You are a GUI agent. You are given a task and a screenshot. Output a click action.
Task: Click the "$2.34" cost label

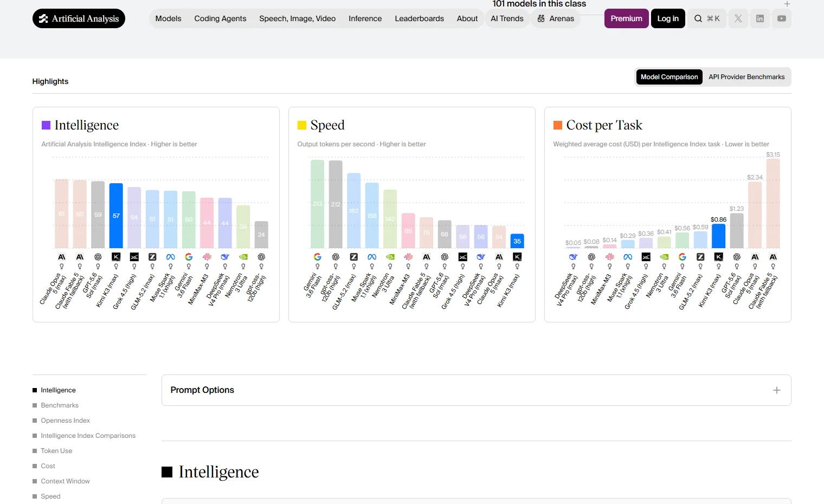click(755, 177)
